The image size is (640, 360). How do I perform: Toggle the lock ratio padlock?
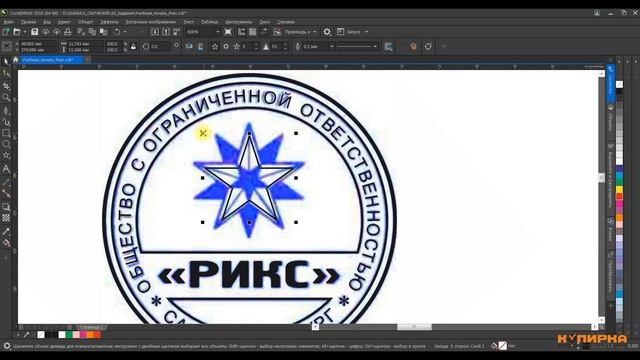coord(133,47)
